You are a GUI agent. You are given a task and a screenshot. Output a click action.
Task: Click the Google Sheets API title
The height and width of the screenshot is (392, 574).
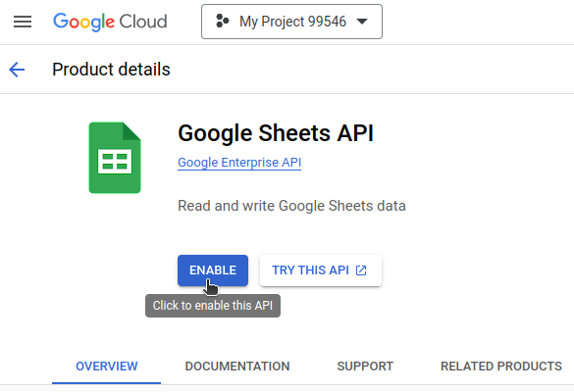(x=276, y=132)
